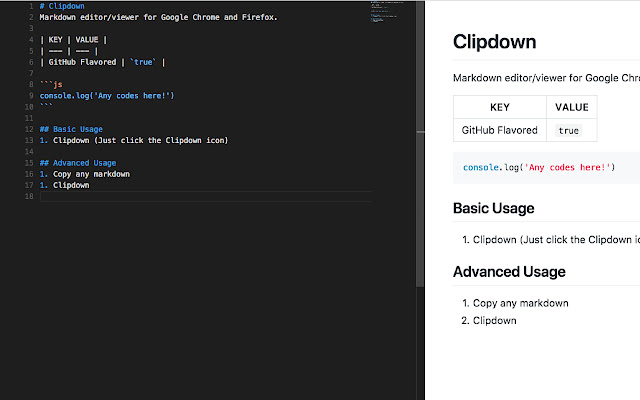Click the 'Basic Usage' heading in preview
The height and width of the screenshot is (400, 640).
click(493, 208)
